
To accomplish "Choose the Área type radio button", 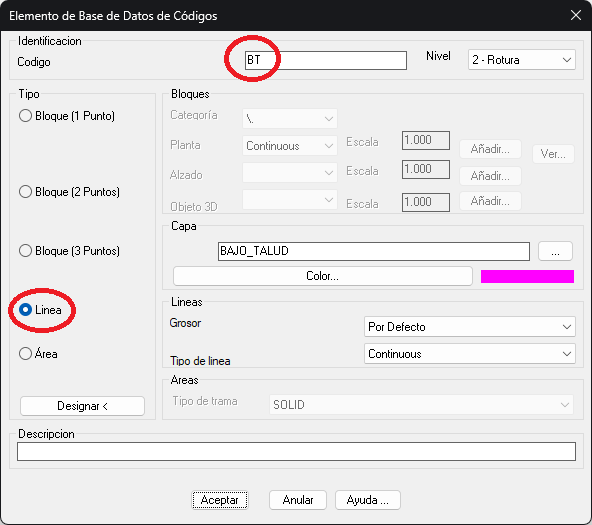I will pyautogui.click(x=25, y=354).
